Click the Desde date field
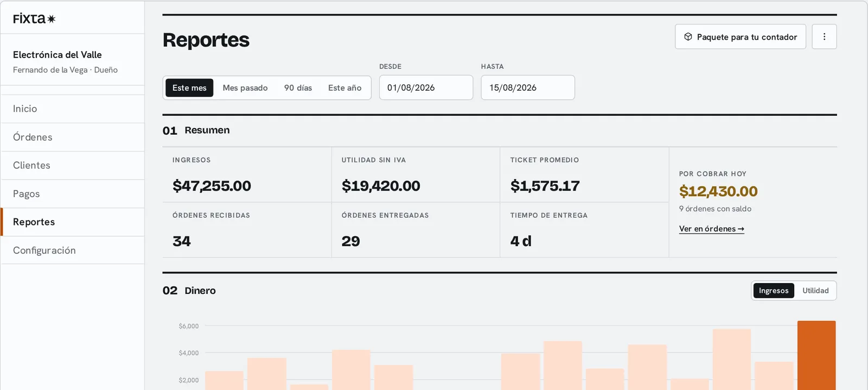 [426, 87]
